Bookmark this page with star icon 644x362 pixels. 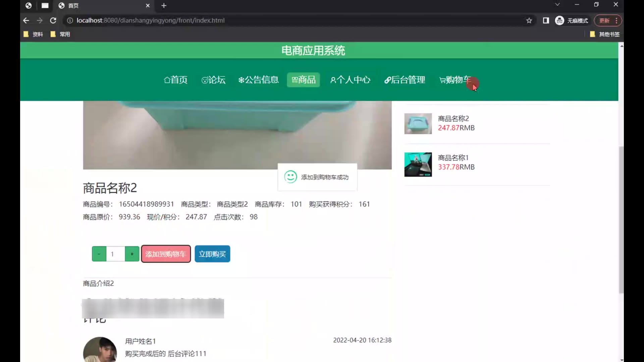coord(529,20)
